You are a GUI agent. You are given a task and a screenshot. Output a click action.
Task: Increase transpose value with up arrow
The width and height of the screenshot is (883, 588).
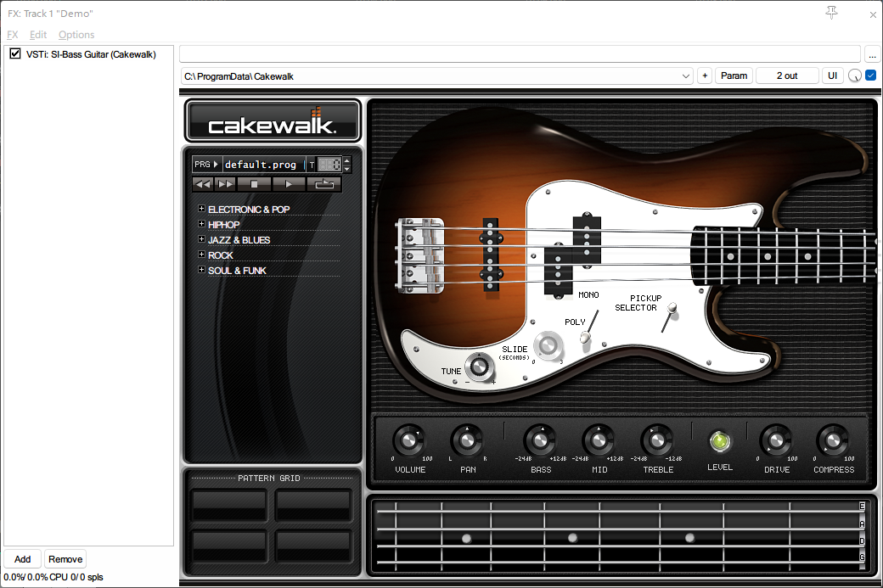347,160
